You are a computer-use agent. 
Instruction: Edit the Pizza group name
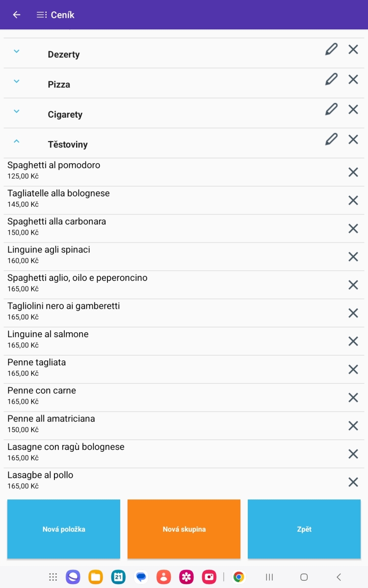(331, 79)
